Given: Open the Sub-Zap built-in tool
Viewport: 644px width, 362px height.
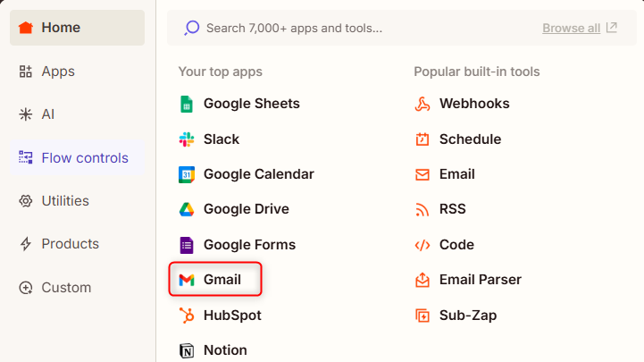Looking at the screenshot, I should pos(467,316).
